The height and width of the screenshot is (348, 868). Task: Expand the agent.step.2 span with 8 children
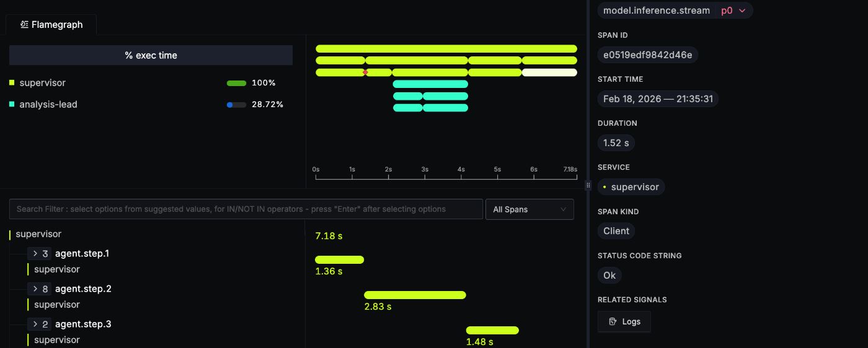point(35,289)
